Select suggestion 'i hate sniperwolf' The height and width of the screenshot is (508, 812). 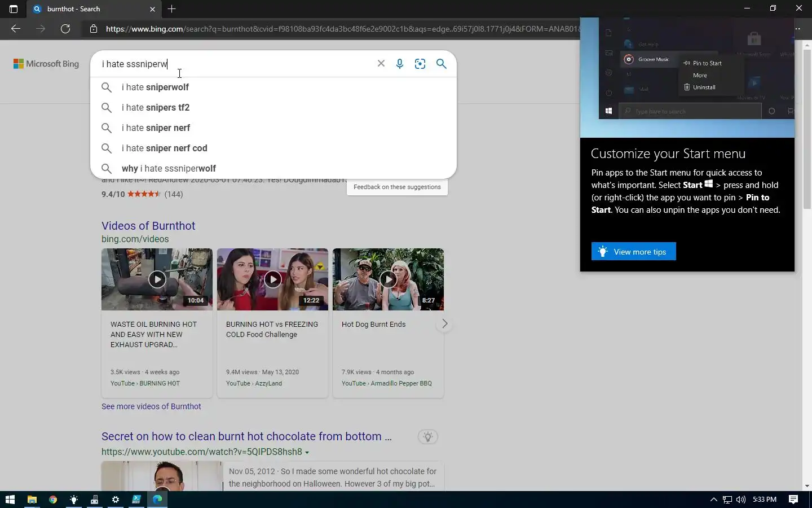(273, 87)
